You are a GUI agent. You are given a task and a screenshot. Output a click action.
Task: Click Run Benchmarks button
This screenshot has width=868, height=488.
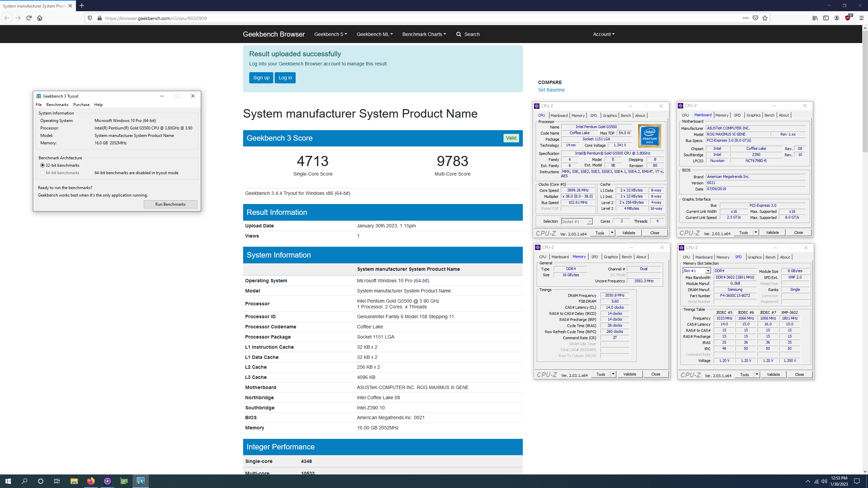coord(170,204)
